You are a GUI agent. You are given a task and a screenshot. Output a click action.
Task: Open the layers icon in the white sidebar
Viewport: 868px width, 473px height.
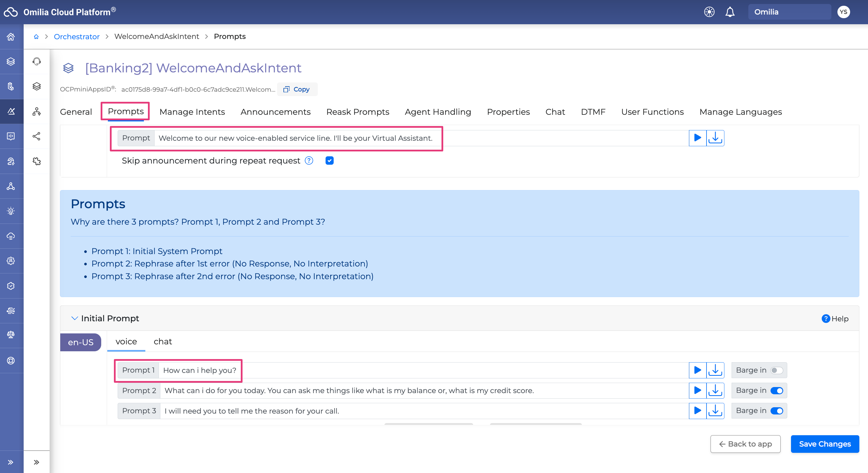pyautogui.click(x=37, y=87)
